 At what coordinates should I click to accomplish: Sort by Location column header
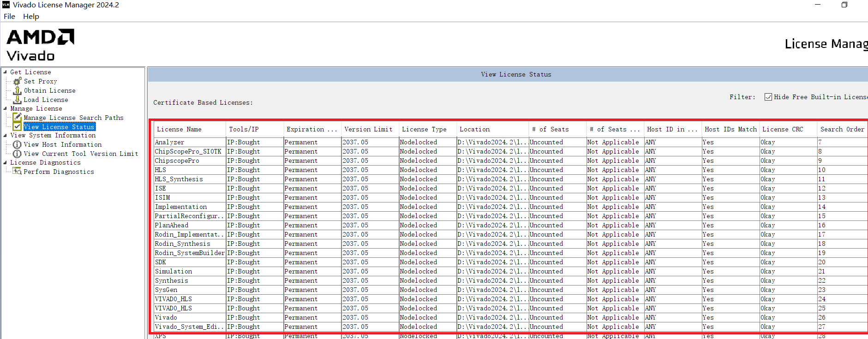pos(492,129)
